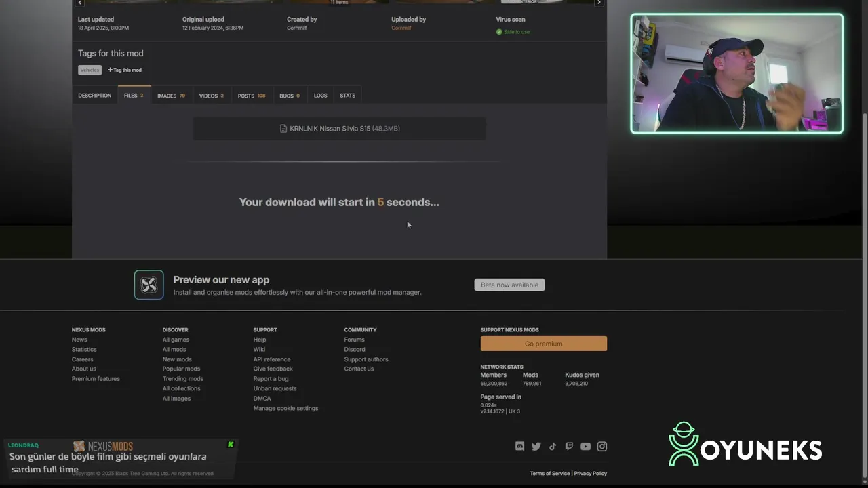Click next arrow of image gallery

click(599, 3)
